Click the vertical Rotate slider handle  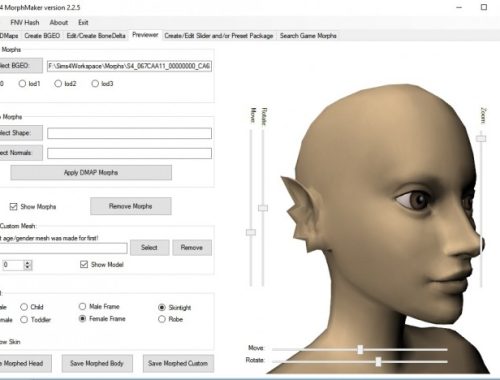coord(263,208)
